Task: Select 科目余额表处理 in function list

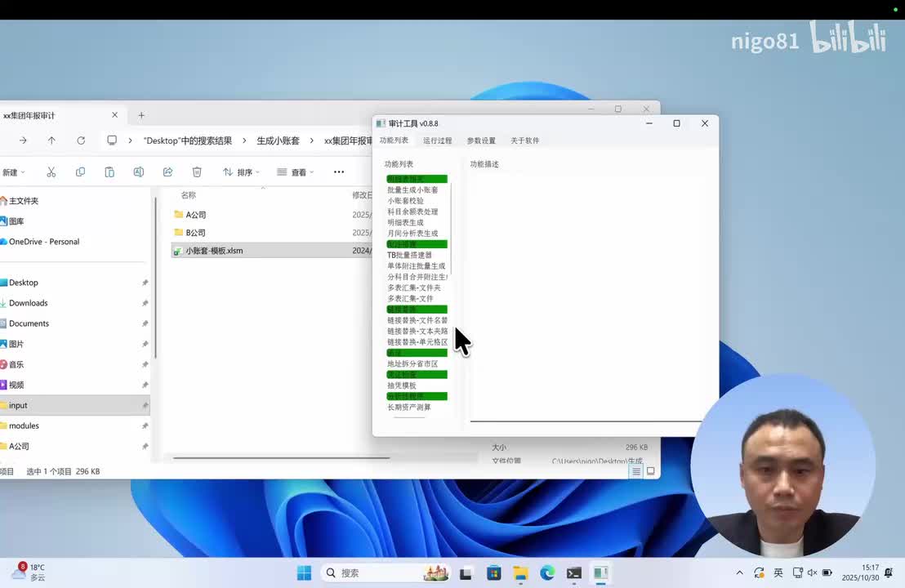Action: [x=412, y=212]
